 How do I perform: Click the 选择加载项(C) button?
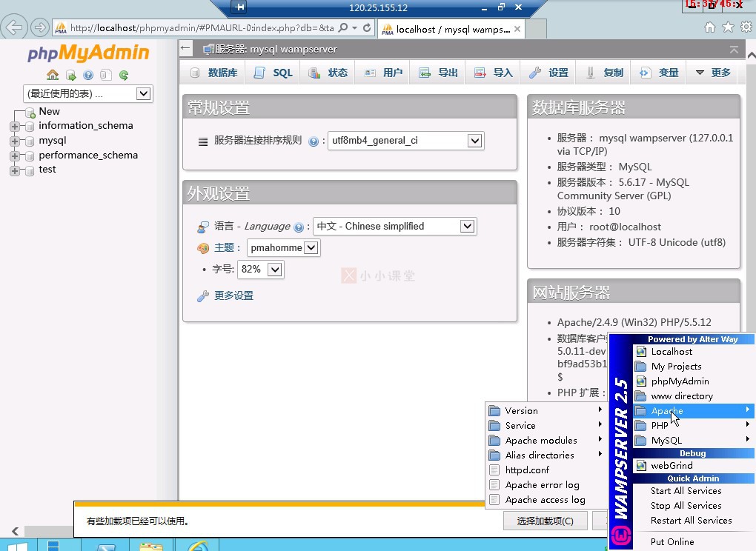pos(546,521)
